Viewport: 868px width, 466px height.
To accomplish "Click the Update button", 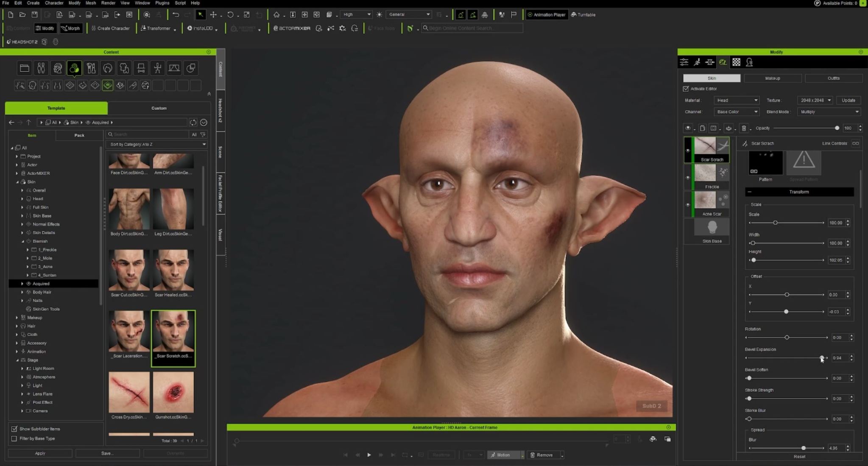I will click(848, 100).
